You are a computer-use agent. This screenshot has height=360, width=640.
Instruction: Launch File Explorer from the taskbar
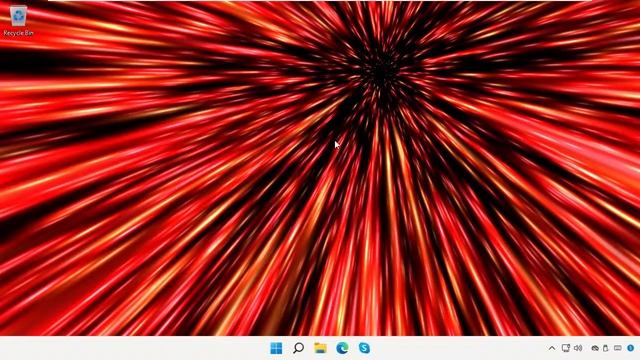coord(320,348)
